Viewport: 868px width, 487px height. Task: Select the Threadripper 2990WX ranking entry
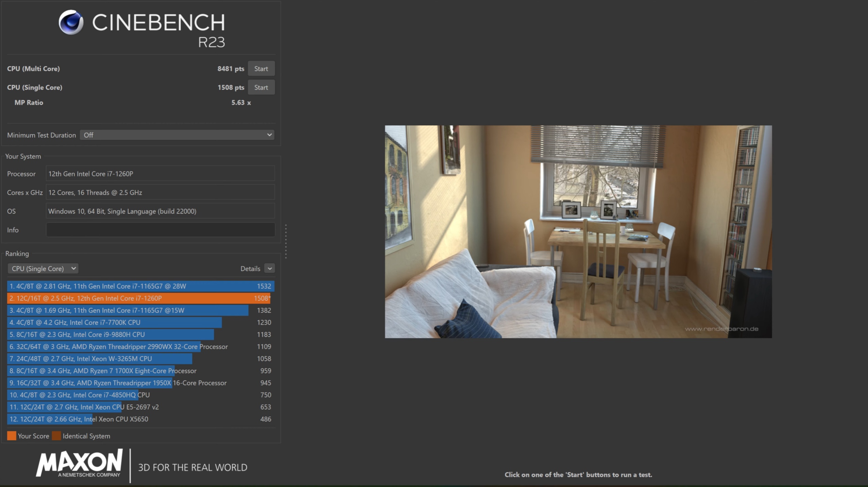coord(140,347)
